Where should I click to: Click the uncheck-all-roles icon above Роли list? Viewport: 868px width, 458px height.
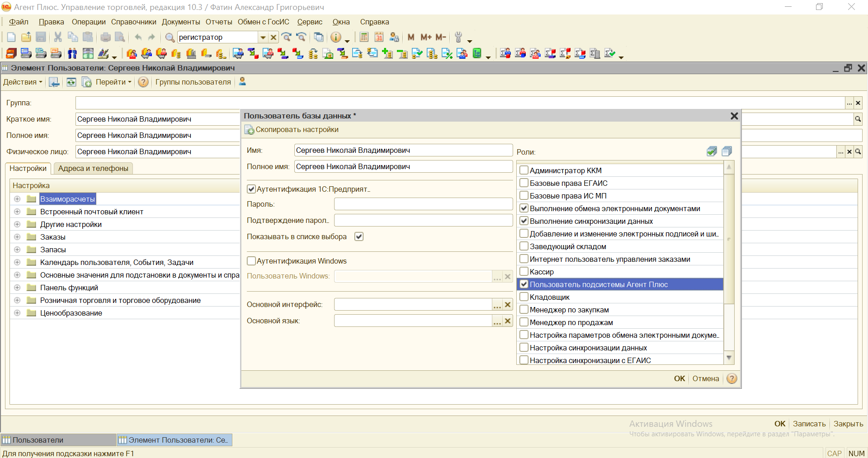click(726, 151)
